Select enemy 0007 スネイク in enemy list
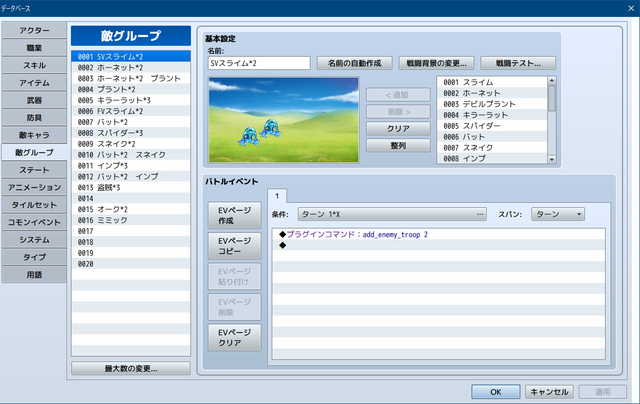This screenshot has width=640, height=404. click(x=492, y=148)
